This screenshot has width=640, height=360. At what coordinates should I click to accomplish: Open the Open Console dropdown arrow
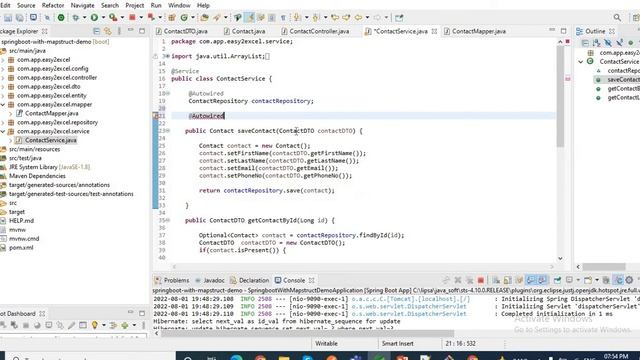(596, 280)
